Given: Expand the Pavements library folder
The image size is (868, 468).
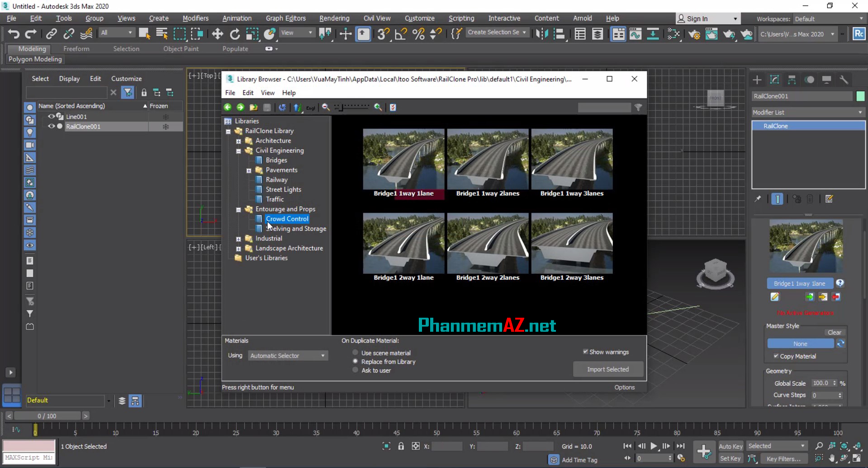Looking at the screenshot, I should coord(248,170).
